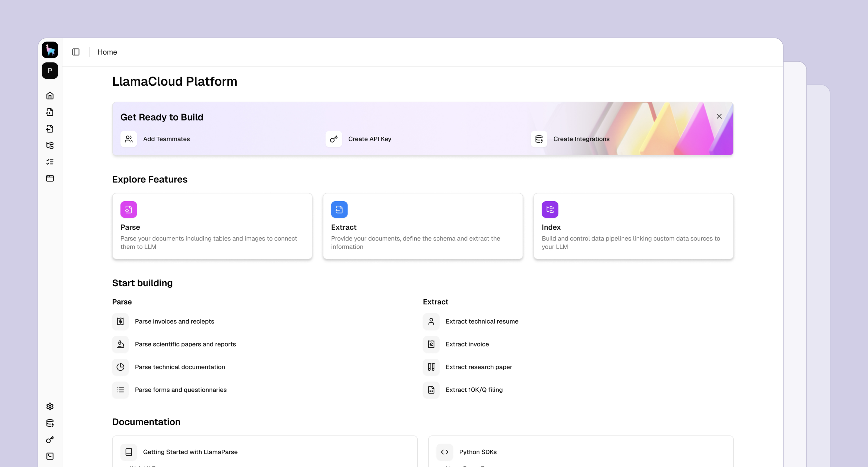
Task: Click the Home breadcrumb
Action: 107,52
